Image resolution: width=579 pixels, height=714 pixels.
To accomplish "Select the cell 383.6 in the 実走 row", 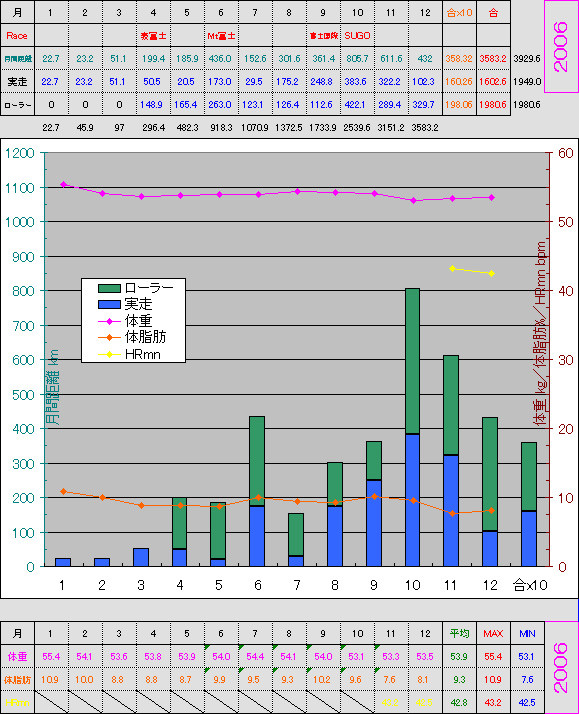I will pos(357,82).
